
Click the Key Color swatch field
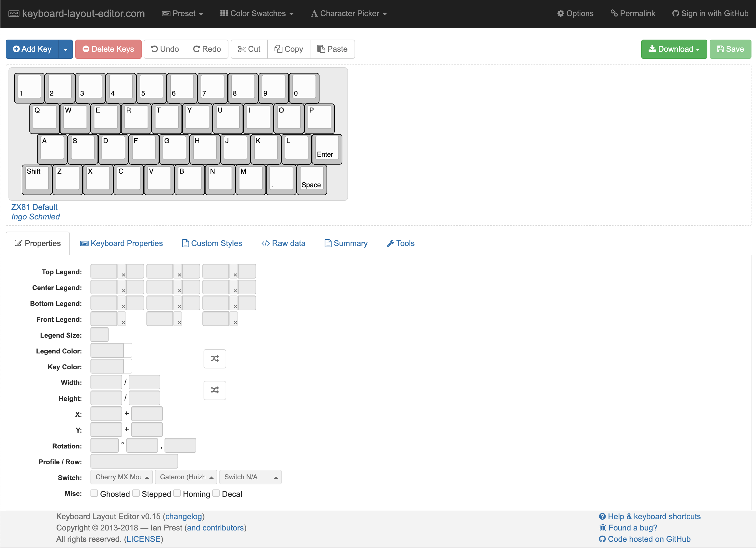107,367
